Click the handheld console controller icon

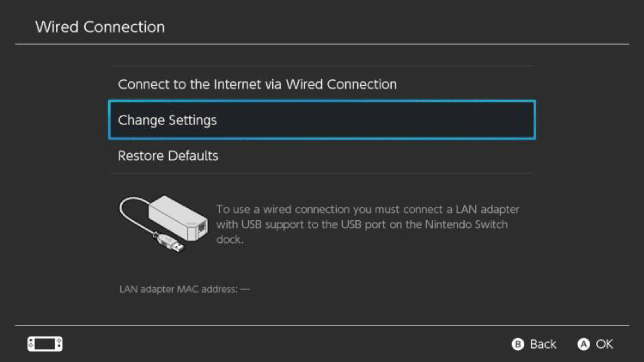click(45, 344)
